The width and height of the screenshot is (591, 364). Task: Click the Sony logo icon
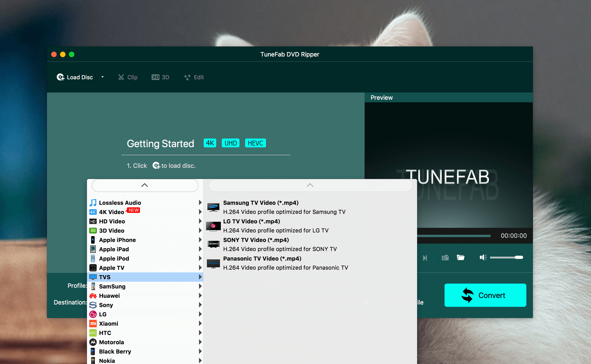pos(93,305)
